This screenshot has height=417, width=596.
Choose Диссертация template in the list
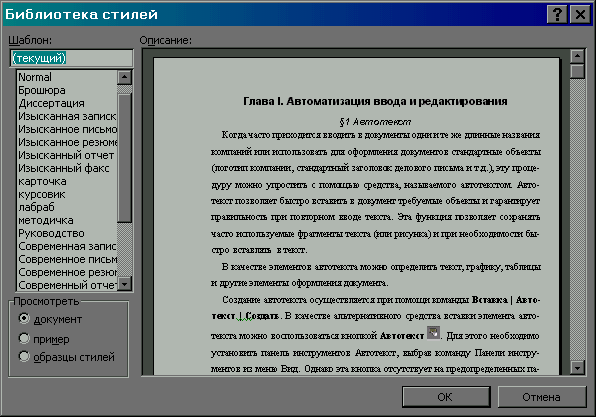pos(51,103)
